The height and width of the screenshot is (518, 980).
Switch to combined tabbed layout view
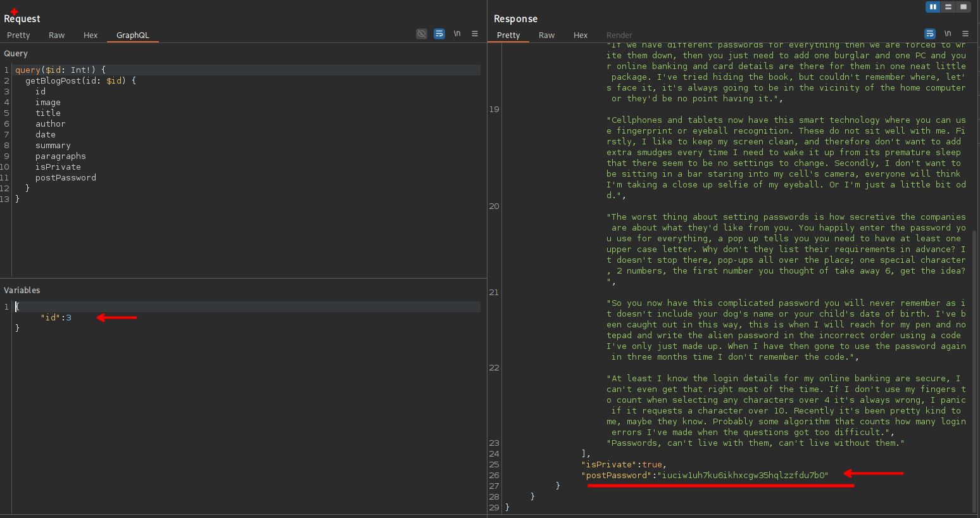pyautogui.click(x=964, y=7)
